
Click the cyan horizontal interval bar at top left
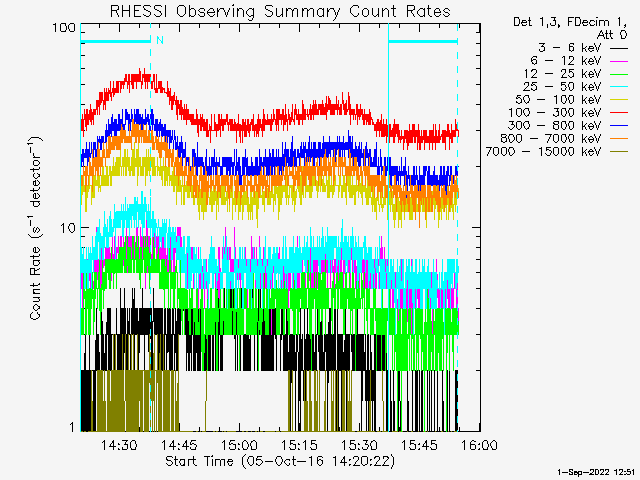[x=116, y=41]
